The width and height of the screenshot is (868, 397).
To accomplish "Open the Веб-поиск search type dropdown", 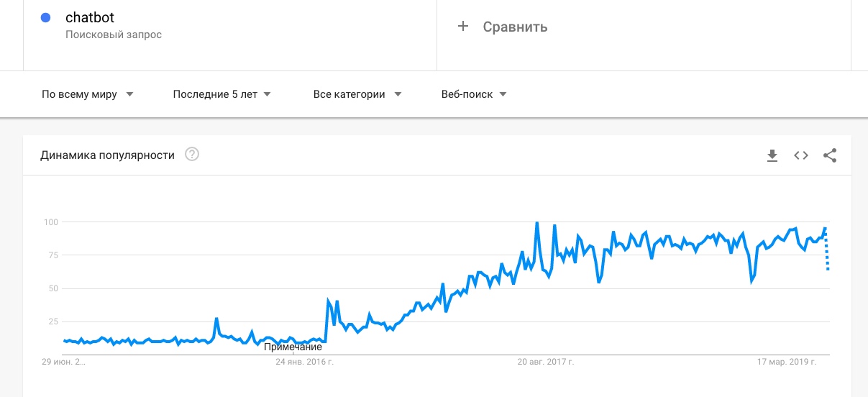I will point(474,94).
